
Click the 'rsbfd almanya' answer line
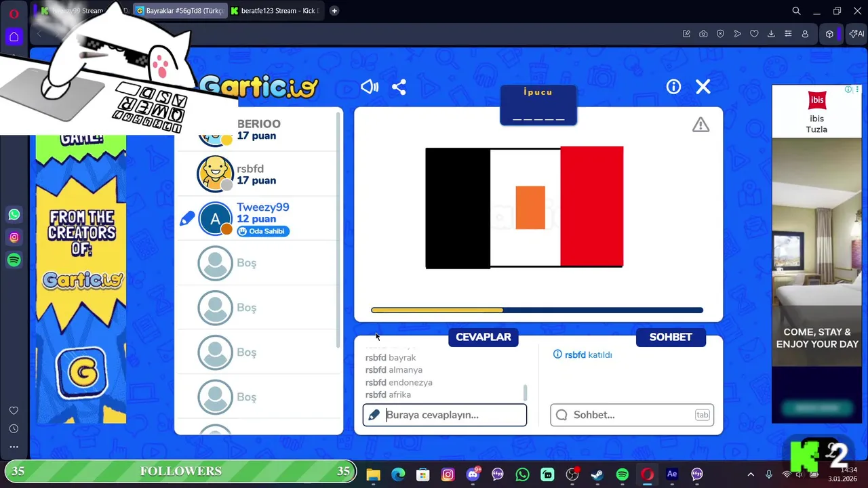click(394, 370)
